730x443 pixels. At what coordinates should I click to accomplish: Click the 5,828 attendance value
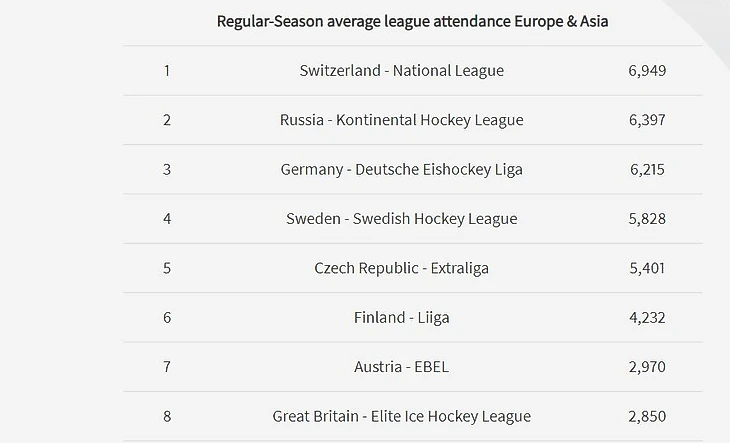tap(647, 218)
